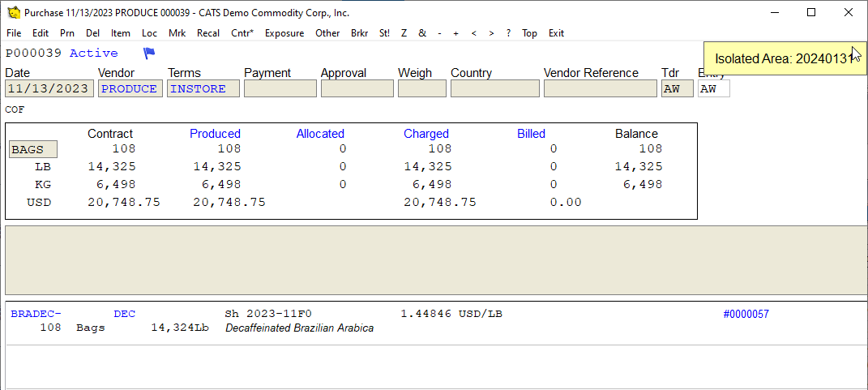Click the Charged column header
This screenshot has height=390, width=868.
(x=425, y=134)
